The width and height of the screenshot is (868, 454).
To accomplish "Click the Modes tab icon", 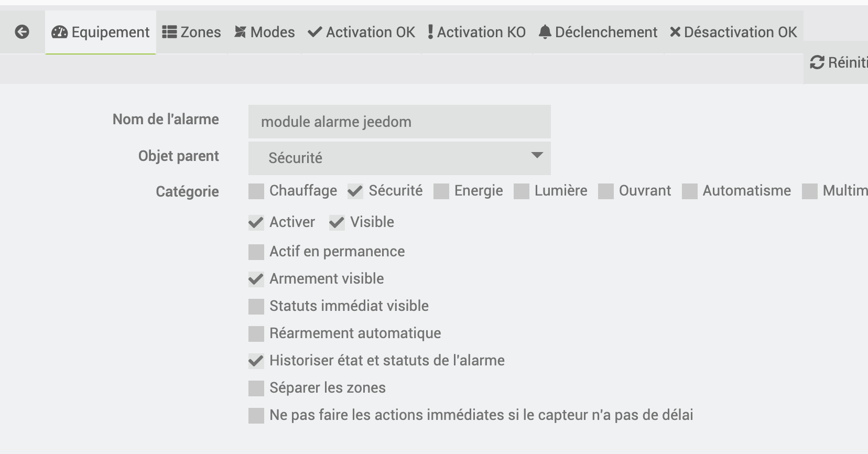I will click(x=240, y=32).
